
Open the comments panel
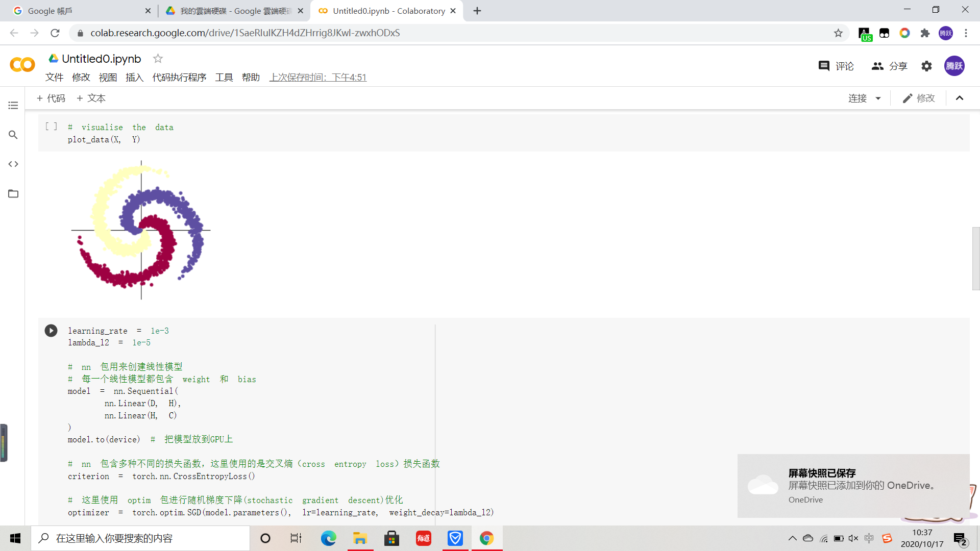[x=836, y=66]
